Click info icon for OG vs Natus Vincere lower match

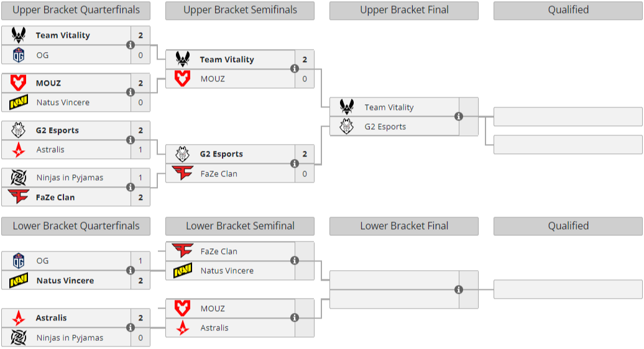pos(131,271)
